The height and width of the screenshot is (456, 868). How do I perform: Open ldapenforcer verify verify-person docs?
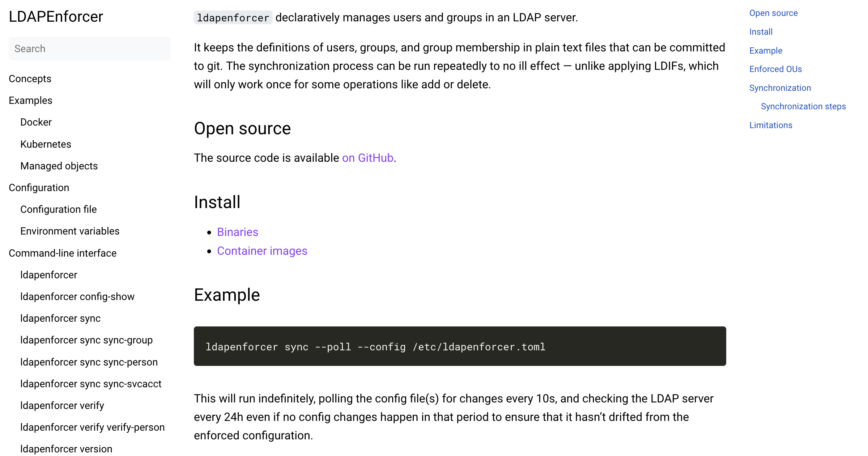click(92, 427)
